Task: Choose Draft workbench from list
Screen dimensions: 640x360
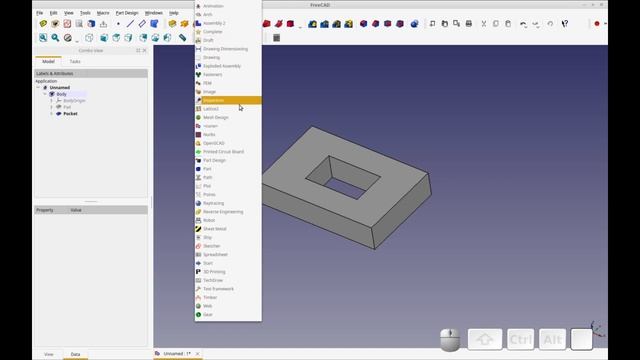Action: click(228, 40)
